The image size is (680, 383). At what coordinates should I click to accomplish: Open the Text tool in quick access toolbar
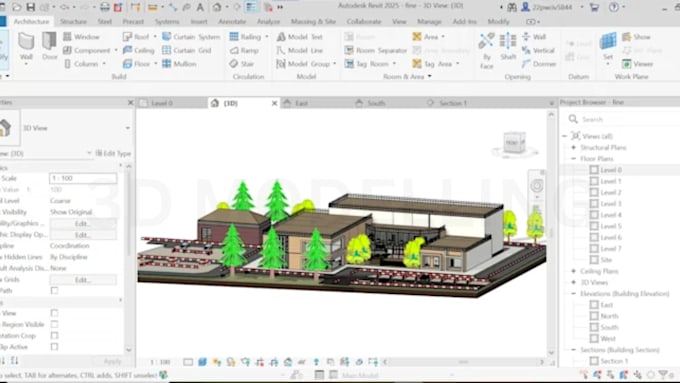click(200, 7)
